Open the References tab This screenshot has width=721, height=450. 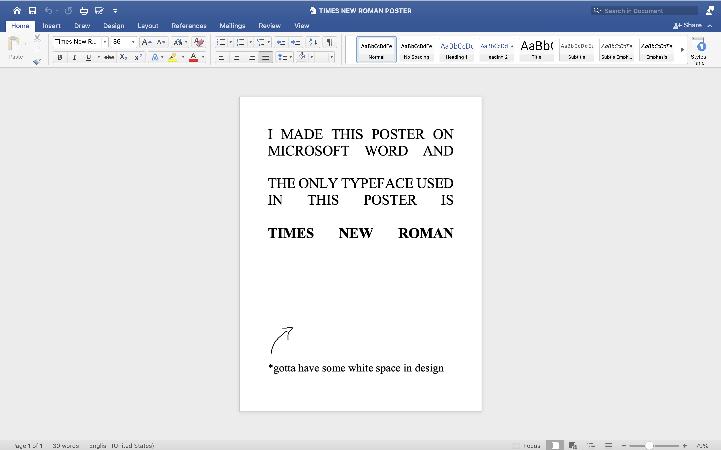click(189, 26)
